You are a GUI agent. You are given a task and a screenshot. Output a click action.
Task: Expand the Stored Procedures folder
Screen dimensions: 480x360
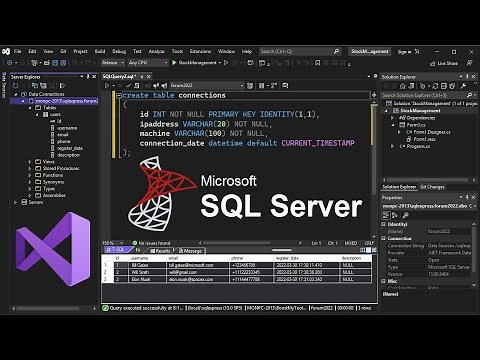click(x=30, y=168)
